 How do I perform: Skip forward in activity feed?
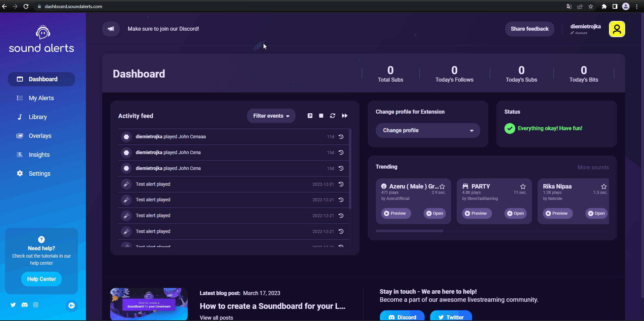pos(345,116)
